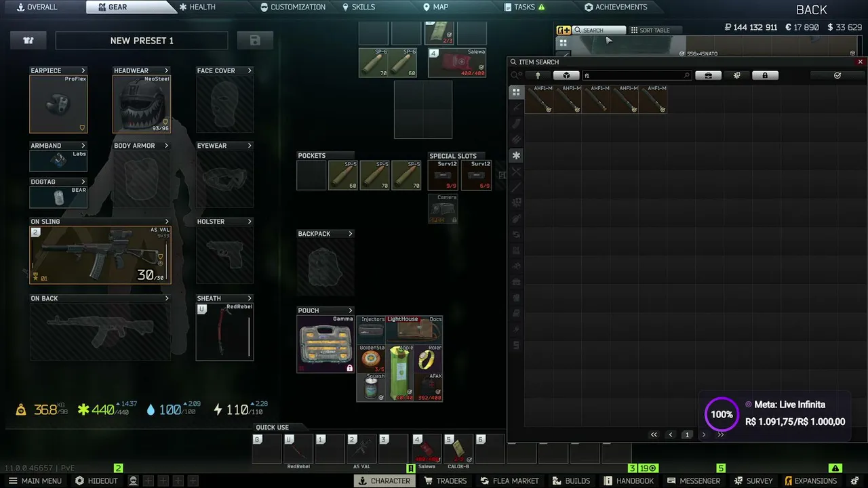Select the Labs armband item
Viewport: 868px width, 488px height.
click(58, 161)
